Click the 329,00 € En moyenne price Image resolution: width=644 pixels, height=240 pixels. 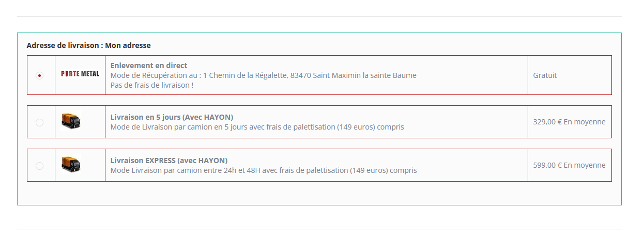tap(569, 122)
